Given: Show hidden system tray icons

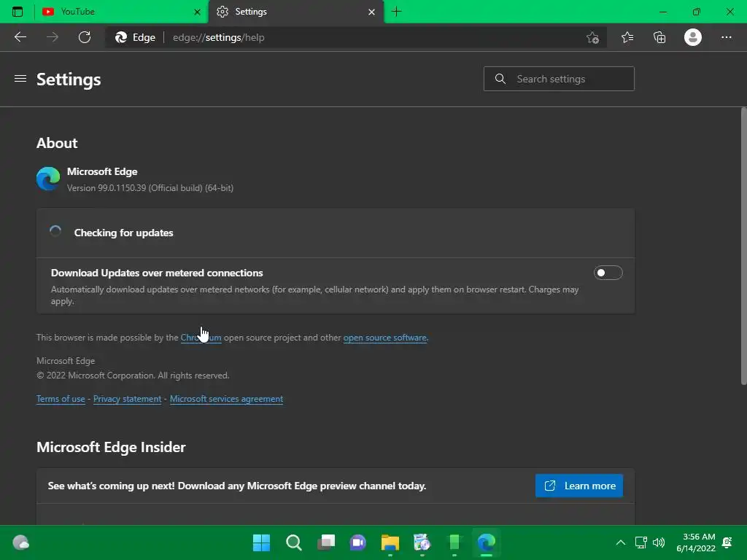Looking at the screenshot, I should (620, 542).
